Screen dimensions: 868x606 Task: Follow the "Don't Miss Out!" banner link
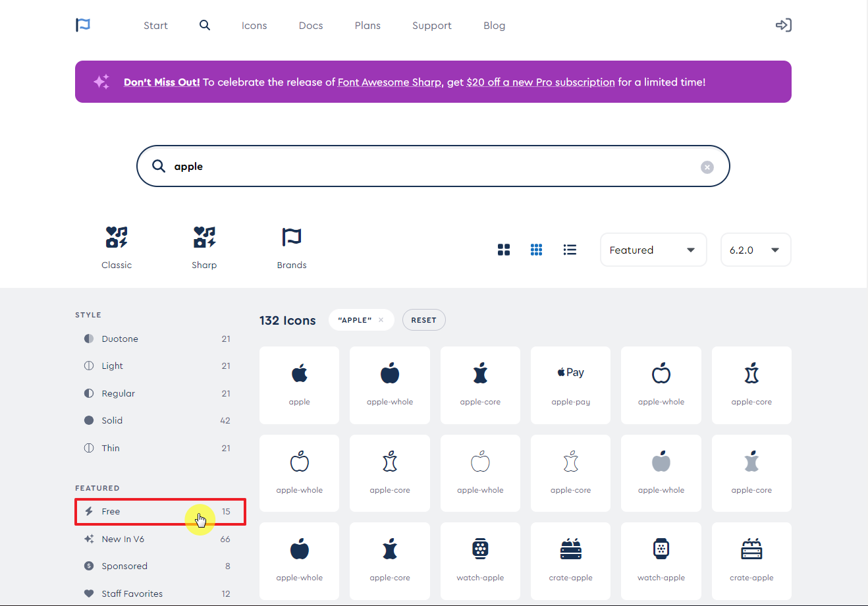click(x=162, y=82)
